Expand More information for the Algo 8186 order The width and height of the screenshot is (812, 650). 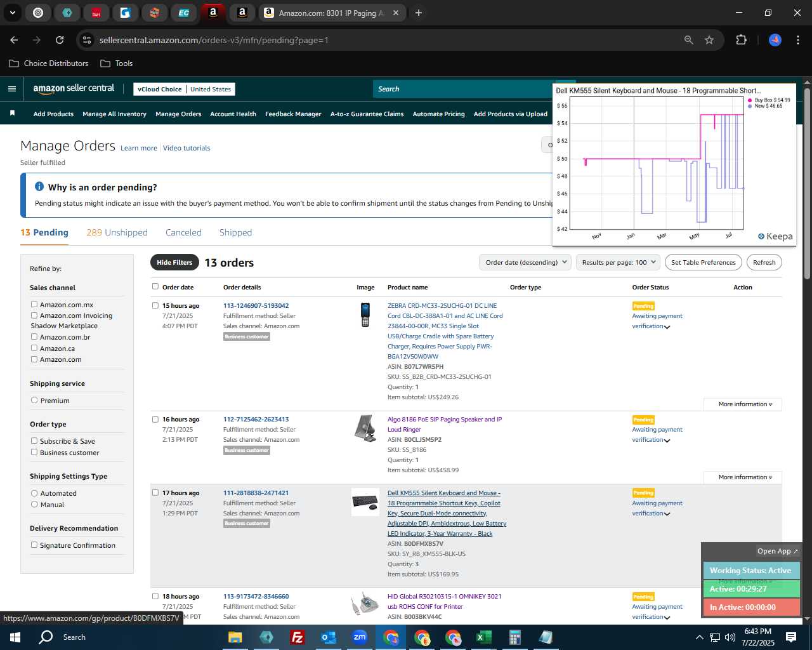point(743,477)
